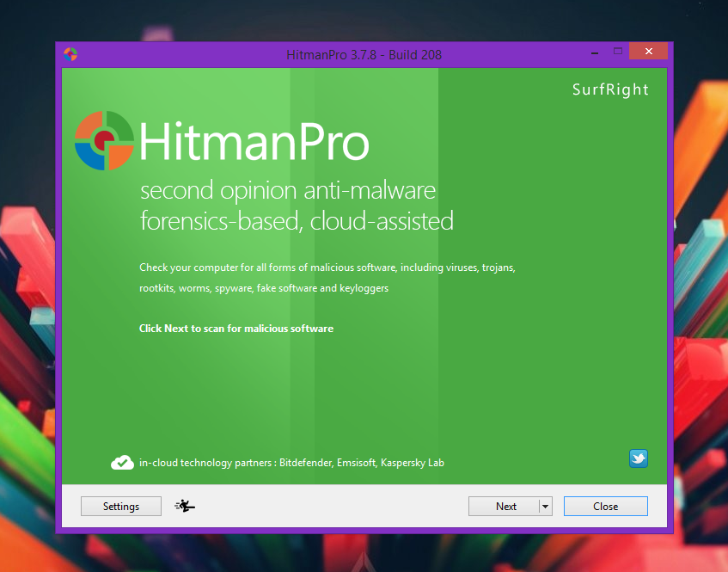Open the Settings button

121,506
